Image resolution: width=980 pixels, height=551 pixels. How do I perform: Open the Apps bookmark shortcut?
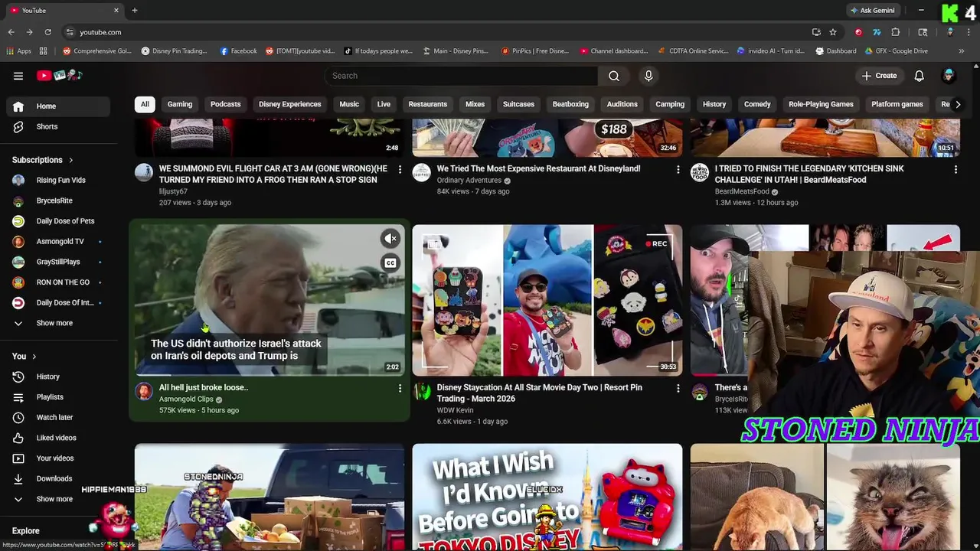pos(19,51)
